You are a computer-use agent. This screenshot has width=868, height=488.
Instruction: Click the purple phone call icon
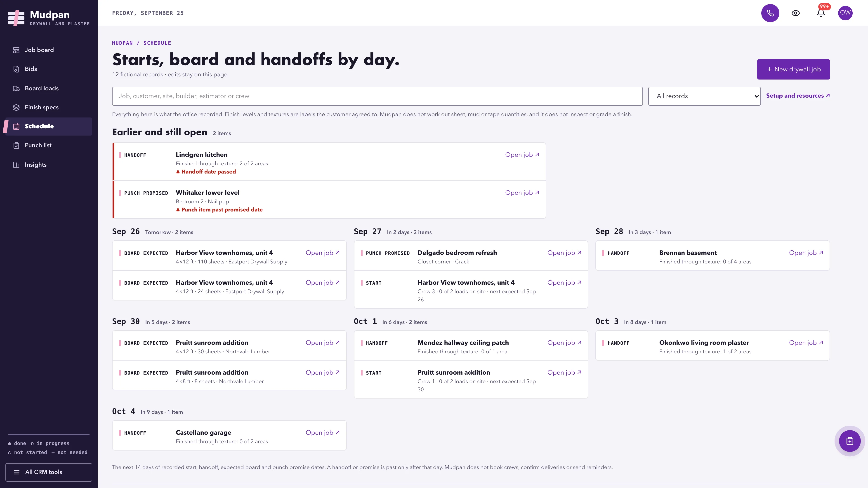click(x=770, y=13)
